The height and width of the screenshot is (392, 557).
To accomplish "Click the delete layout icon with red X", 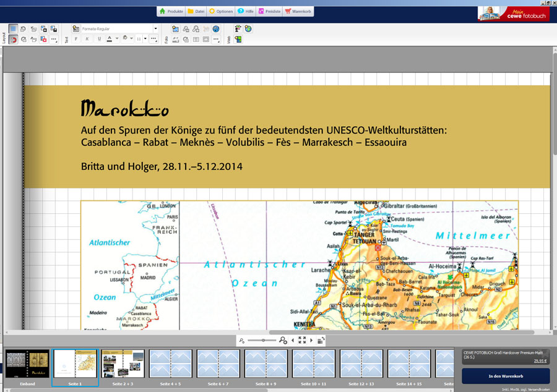I will 44,40.
